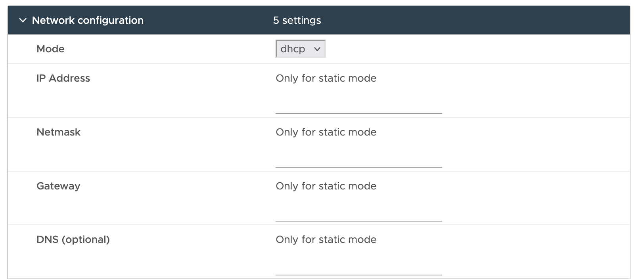
Task: Focus the DNS (optional) input field
Action: [x=358, y=267]
